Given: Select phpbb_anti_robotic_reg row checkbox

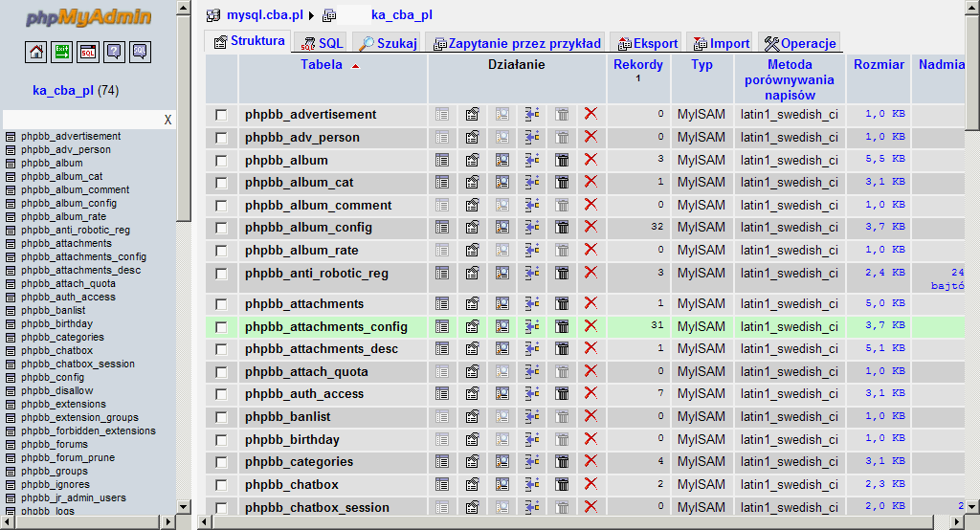Looking at the screenshot, I should click(x=221, y=274).
